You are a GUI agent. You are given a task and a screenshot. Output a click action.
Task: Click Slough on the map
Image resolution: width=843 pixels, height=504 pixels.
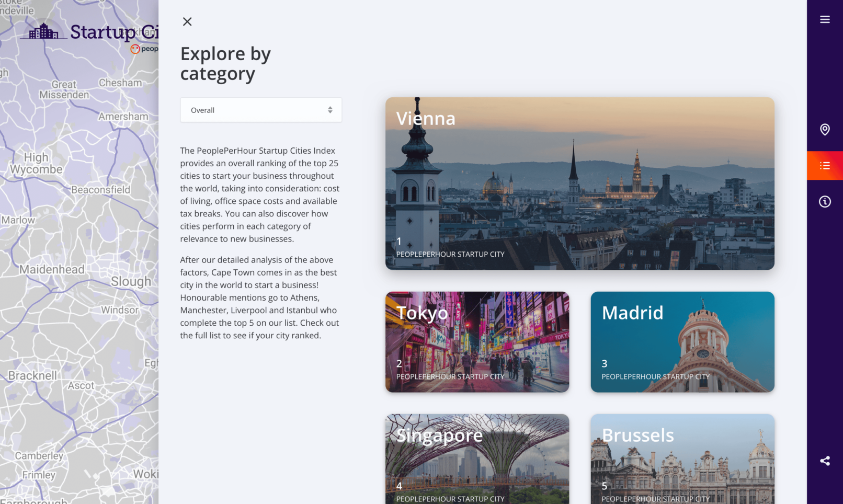click(131, 282)
